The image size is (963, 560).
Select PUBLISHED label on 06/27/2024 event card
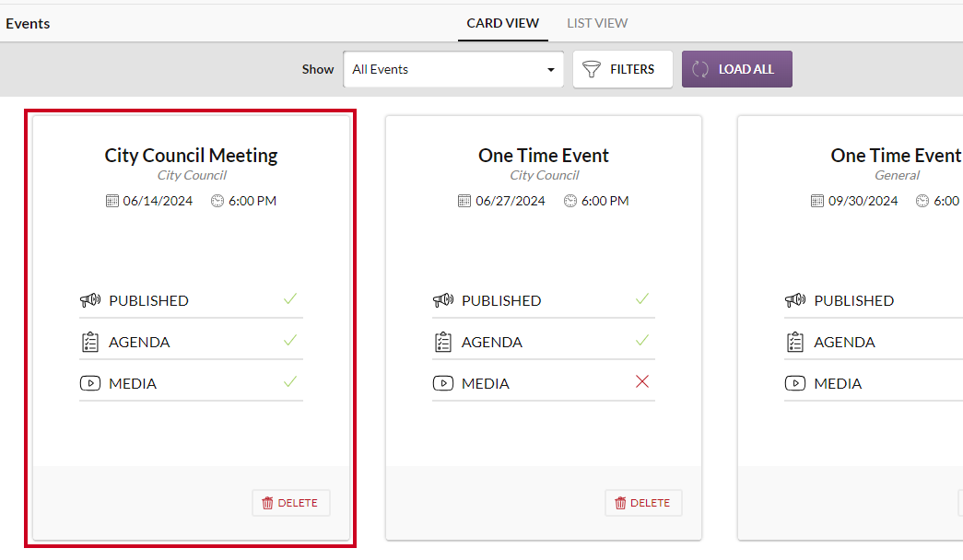coord(501,301)
